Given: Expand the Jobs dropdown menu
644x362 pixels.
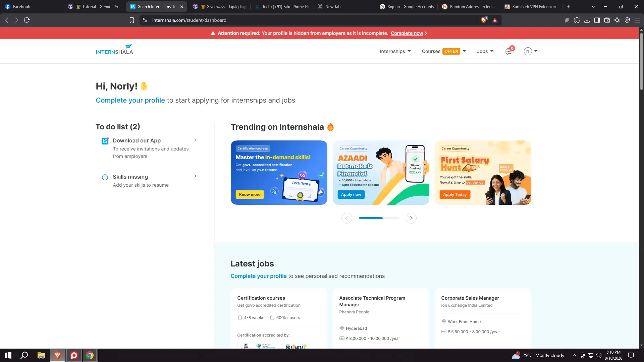Looking at the screenshot, I should (485, 51).
